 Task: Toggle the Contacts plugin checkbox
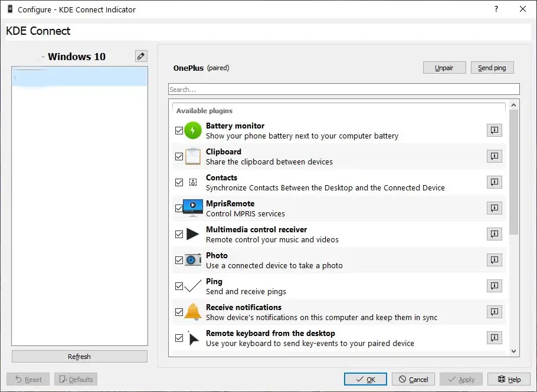pyautogui.click(x=179, y=182)
